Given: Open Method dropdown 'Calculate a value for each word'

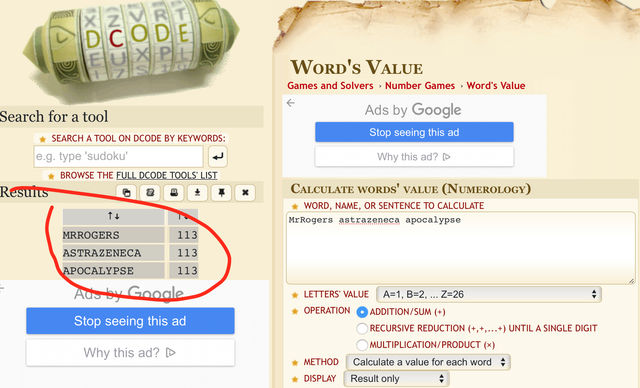Looking at the screenshot, I should pos(428,362).
